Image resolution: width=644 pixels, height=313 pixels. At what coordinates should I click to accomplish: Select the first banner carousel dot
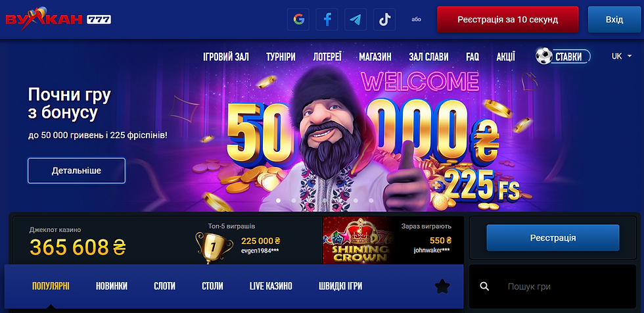278,201
